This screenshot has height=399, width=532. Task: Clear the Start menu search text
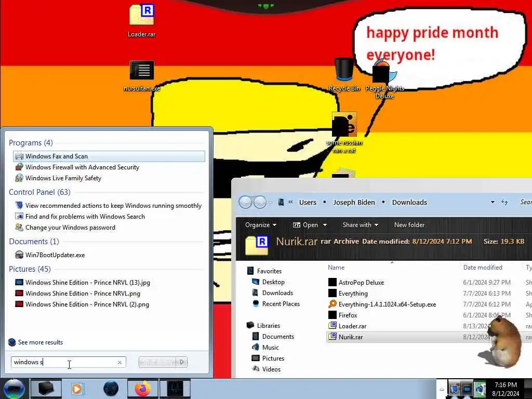point(120,362)
